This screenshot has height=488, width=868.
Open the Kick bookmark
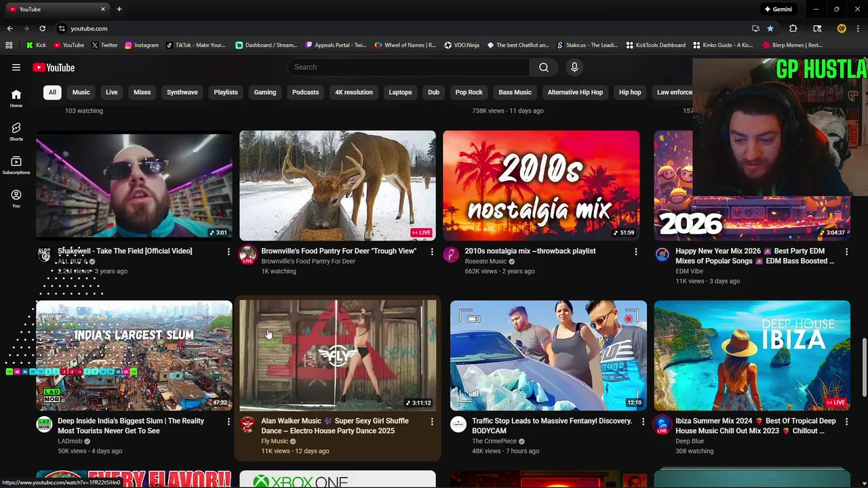tap(37, 45)
